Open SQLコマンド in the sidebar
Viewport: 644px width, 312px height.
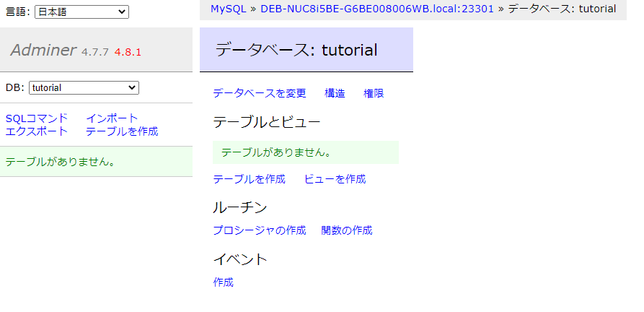point(37,118)
